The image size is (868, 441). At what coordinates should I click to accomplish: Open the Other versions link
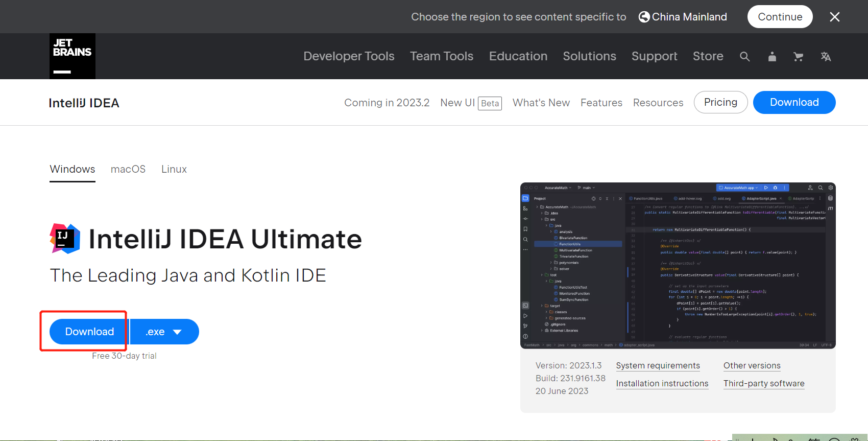pyautogui.click(x=752, y=366)
